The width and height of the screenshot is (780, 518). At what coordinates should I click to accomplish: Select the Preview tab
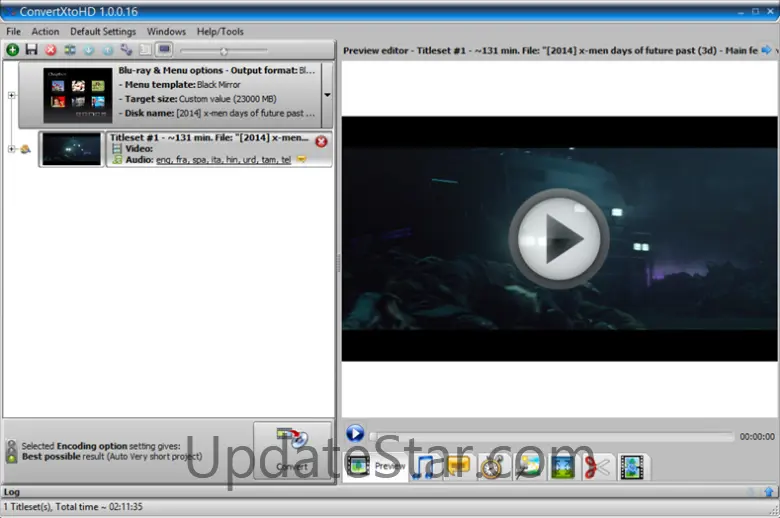(x=376, y=467)
